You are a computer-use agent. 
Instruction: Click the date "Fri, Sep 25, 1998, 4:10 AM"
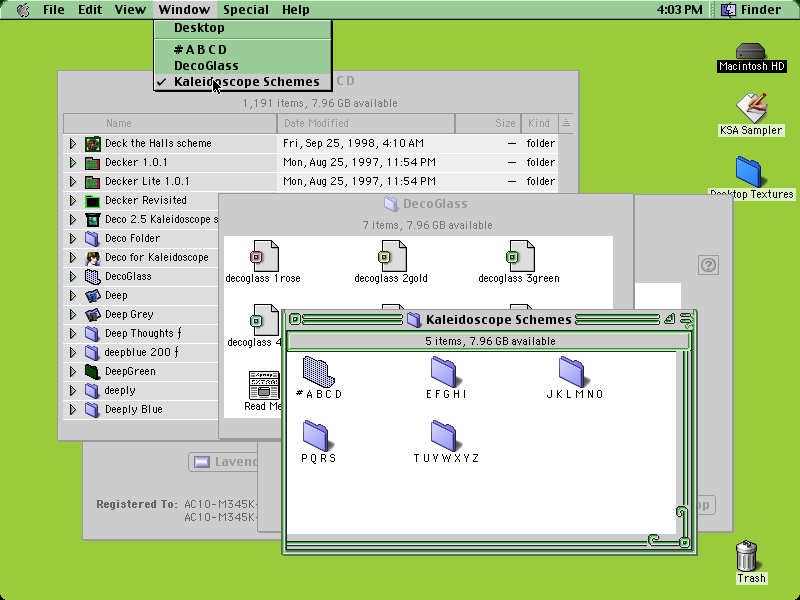[x=353, y=143]
